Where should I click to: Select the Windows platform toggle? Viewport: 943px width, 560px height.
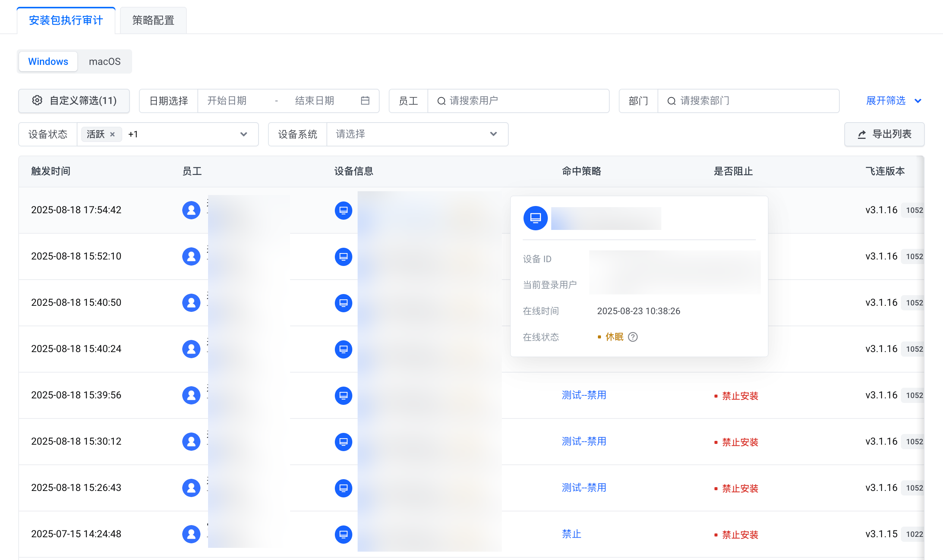click(x=48, y=61)
